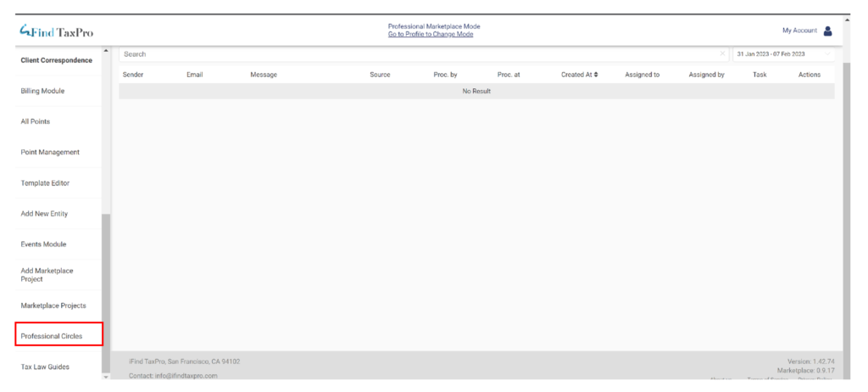Sort by Created At column arrows

point(595,75)
